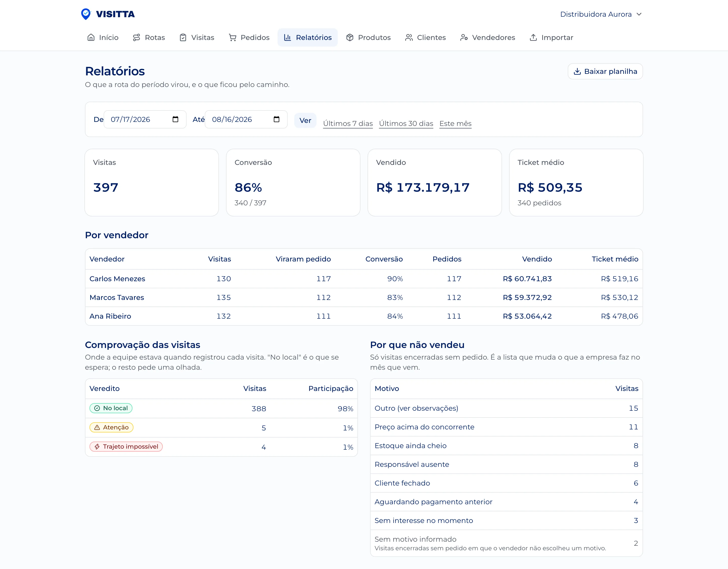Expand the Distribuidora Aurora account chevron
Screen dimensions: 728x569
[x=639, y=14]
